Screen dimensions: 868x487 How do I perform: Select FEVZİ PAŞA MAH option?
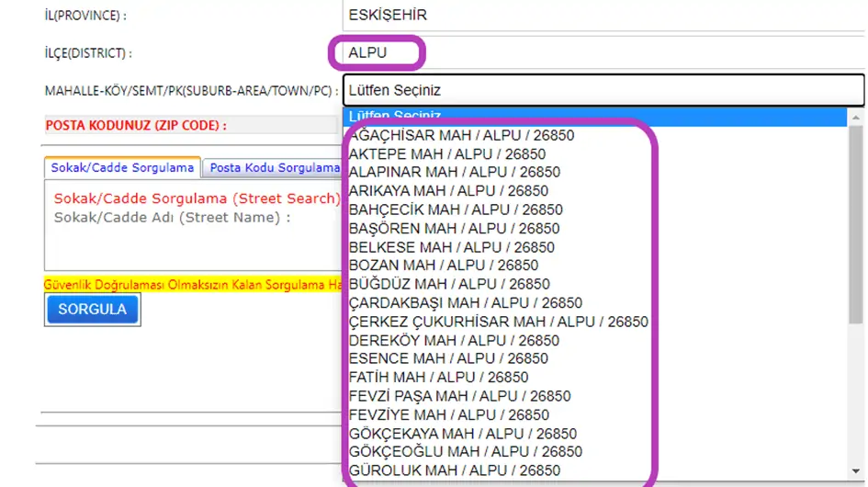tap(459, 396)
